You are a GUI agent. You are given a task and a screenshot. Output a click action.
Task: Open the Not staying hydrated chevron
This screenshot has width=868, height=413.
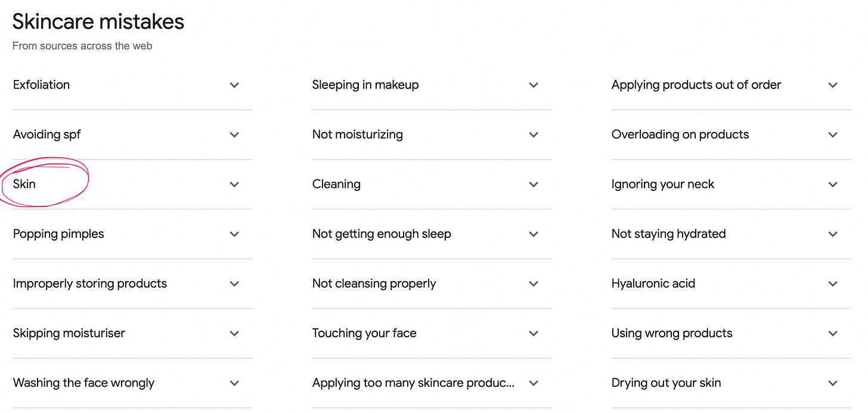tap(833, 234)
